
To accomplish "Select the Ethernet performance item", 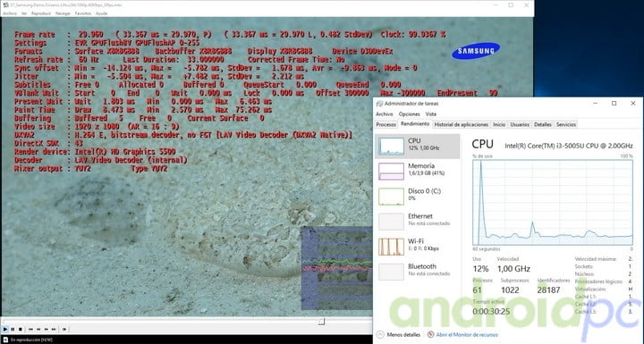I will point(418,222).
